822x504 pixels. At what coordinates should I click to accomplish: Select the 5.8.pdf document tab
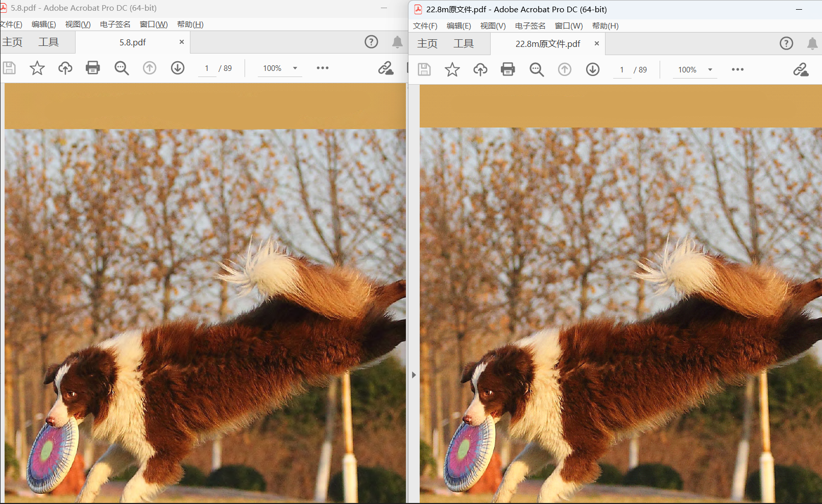[133, 42]
